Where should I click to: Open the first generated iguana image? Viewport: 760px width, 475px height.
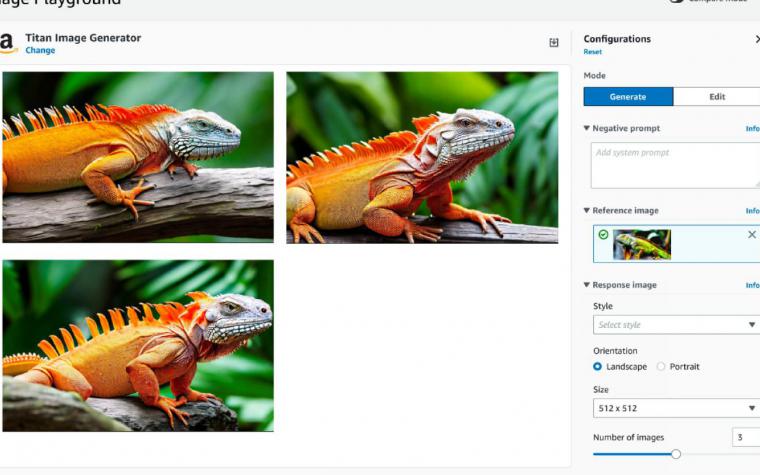click(x=138, y=157)
